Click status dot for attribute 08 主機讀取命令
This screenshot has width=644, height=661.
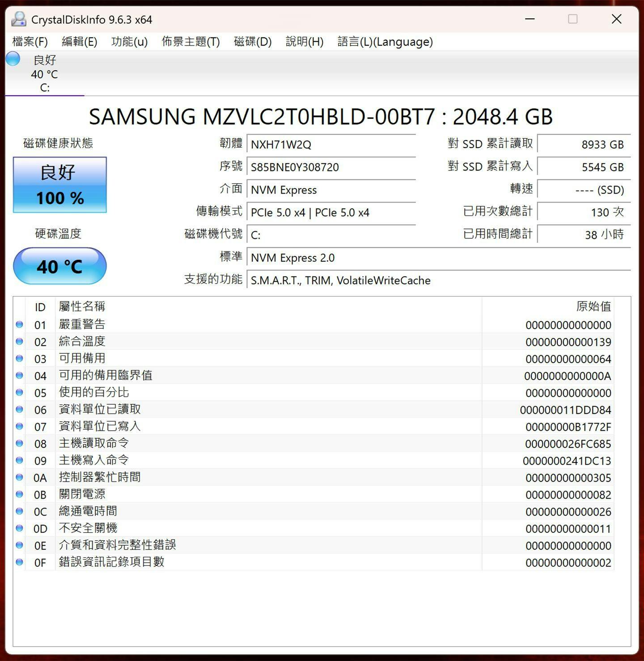(x=19, y=443)
